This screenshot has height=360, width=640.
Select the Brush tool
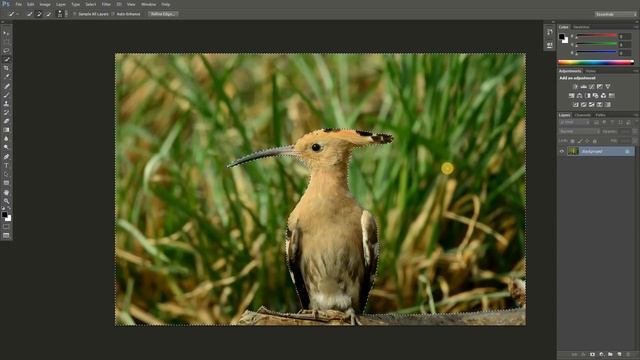pyautogui.click(x=6, y=95)
